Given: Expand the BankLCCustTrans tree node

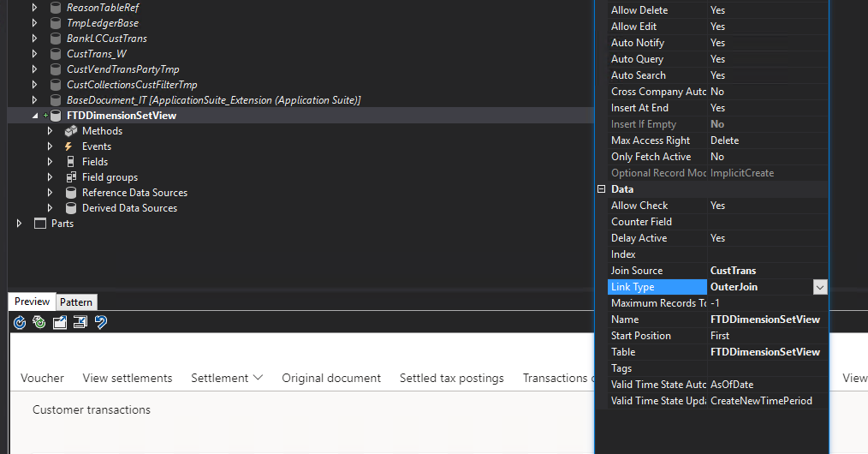Looking at the screenshot, I should [x=34, y=39].
